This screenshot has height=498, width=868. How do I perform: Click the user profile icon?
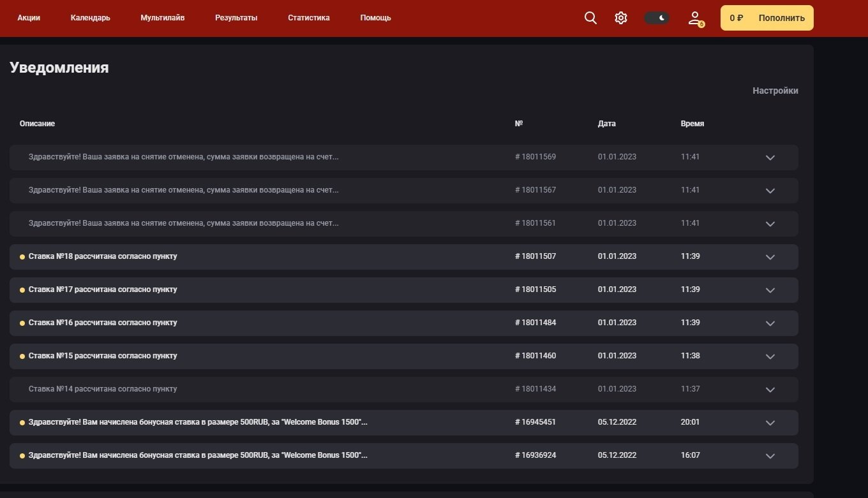click(x=695, y=18)
